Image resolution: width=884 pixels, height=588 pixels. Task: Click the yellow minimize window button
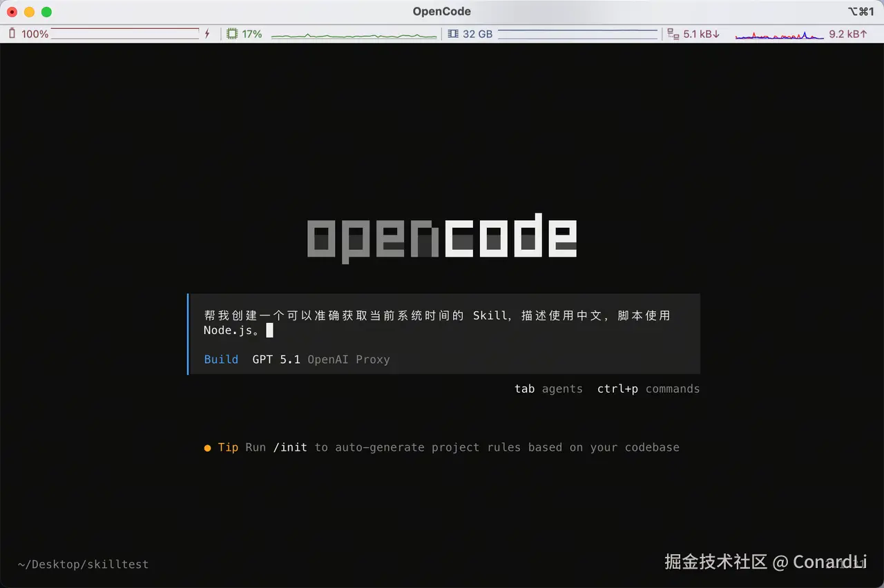point(29,12)
